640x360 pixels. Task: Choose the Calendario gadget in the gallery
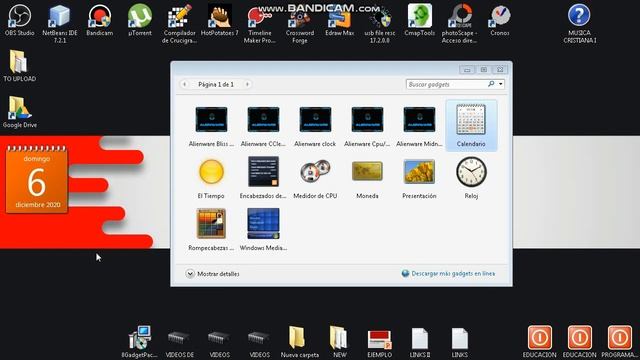tap(471, 126)
